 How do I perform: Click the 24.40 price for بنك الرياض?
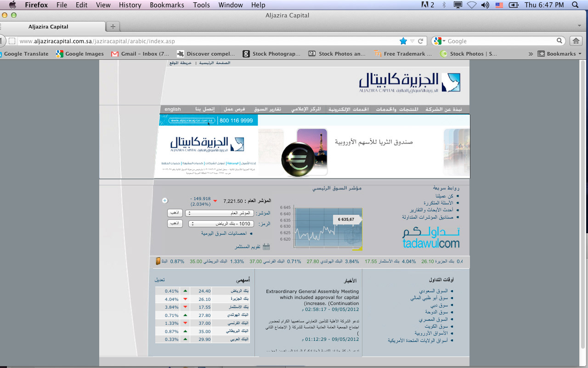coord(204,291)
